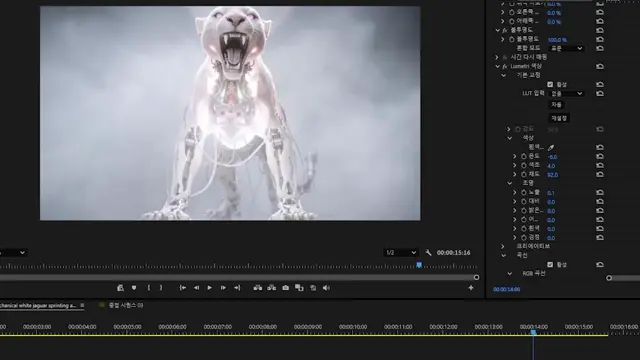Collapse the Lumetri 색상 effect
This screenshot has width=640, height=360.
497,66
